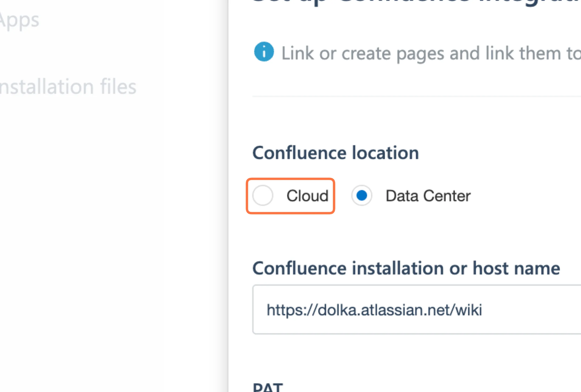
Task: Click the blue dot inside Data Center radio
Action: pyautogui.click(x=362, y=195)
